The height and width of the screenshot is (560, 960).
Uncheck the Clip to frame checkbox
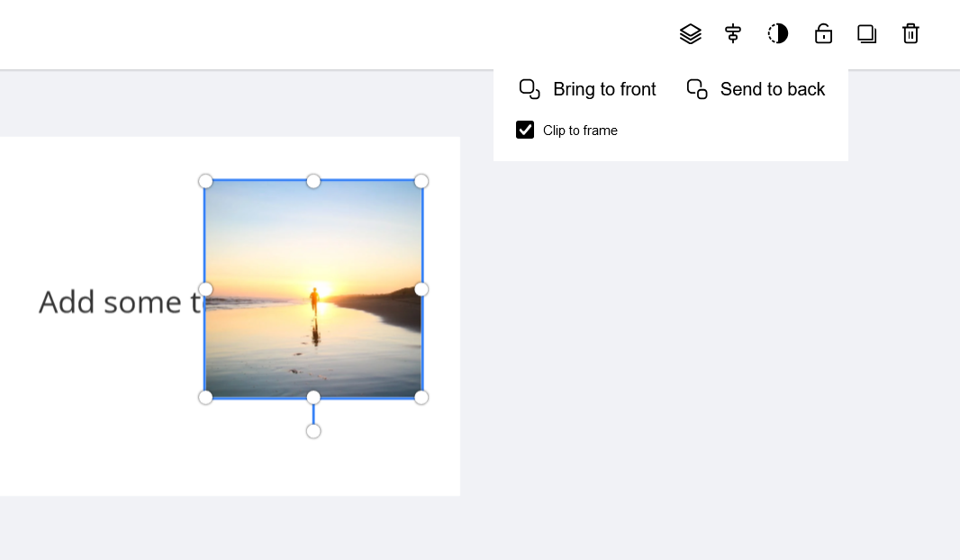tap(525, 130)
